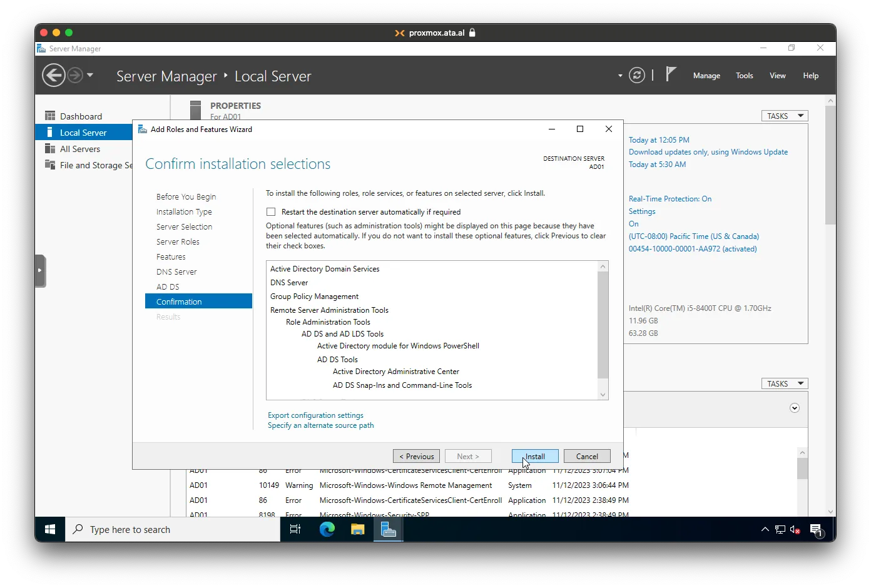
Task: Select Active Directory Administrative Center entry
Action: [395, 372]
